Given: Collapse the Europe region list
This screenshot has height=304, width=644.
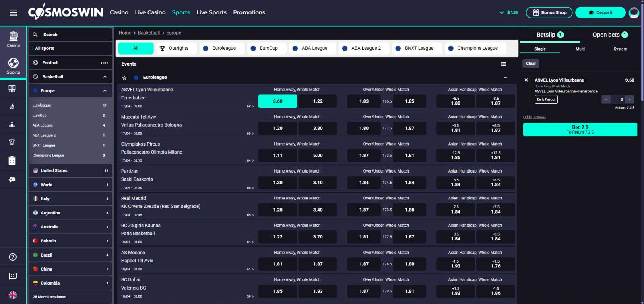Looking at the screenshot, I should pyautogui.click(x=105, y=91).
